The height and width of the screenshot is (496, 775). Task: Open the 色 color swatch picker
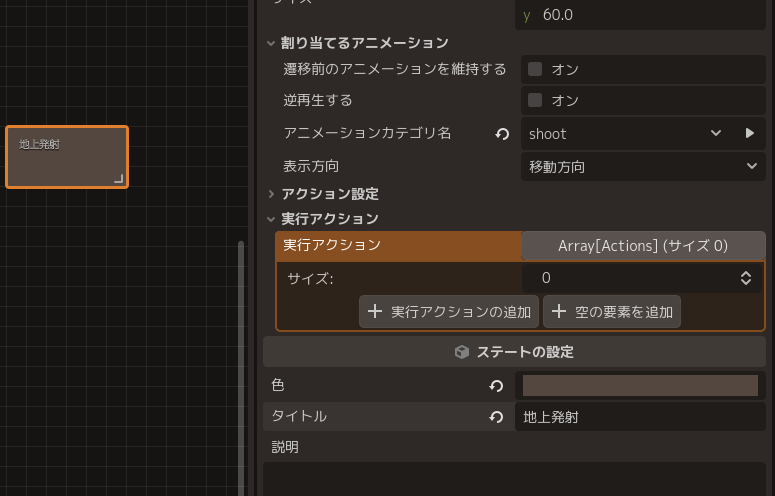(640, 385)
